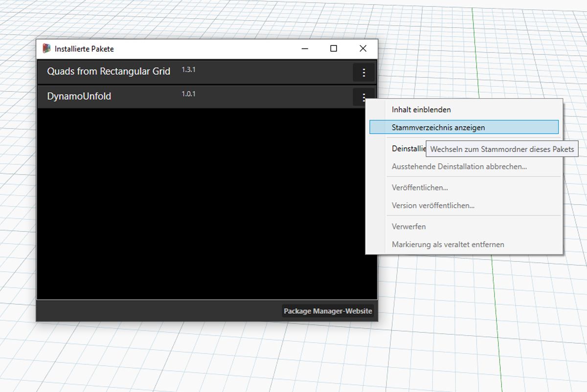The image size is (587, 392).
Task: Click the three-dot menu button for DynamoUnfold
Action: [363, 96]
